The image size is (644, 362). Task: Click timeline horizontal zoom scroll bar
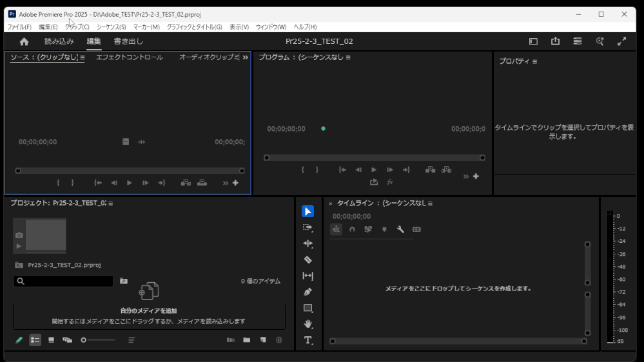458,341
